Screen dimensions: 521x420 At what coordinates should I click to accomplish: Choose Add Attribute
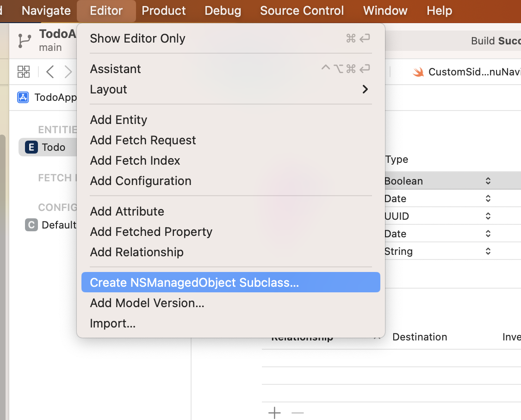pyautogui.click(x=230, y=212)
